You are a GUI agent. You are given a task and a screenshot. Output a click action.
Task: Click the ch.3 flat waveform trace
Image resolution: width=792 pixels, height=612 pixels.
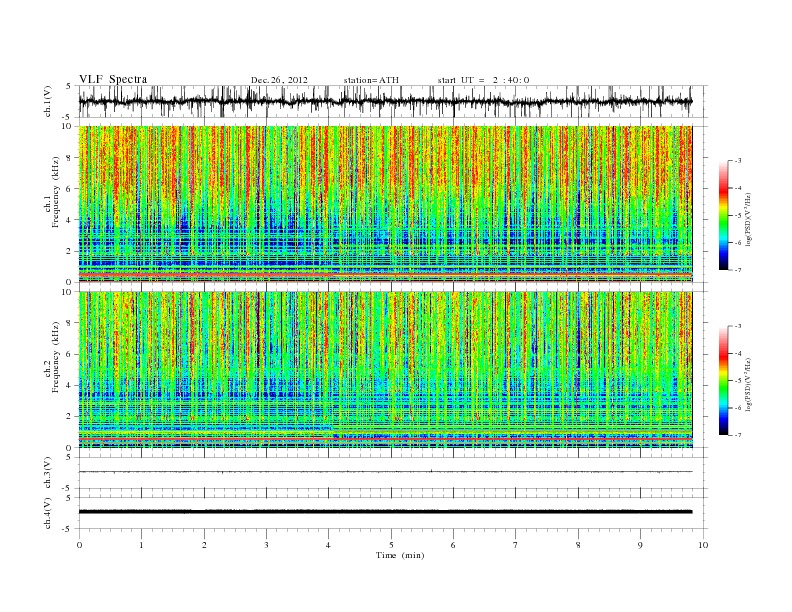click(x=385, y=472)
